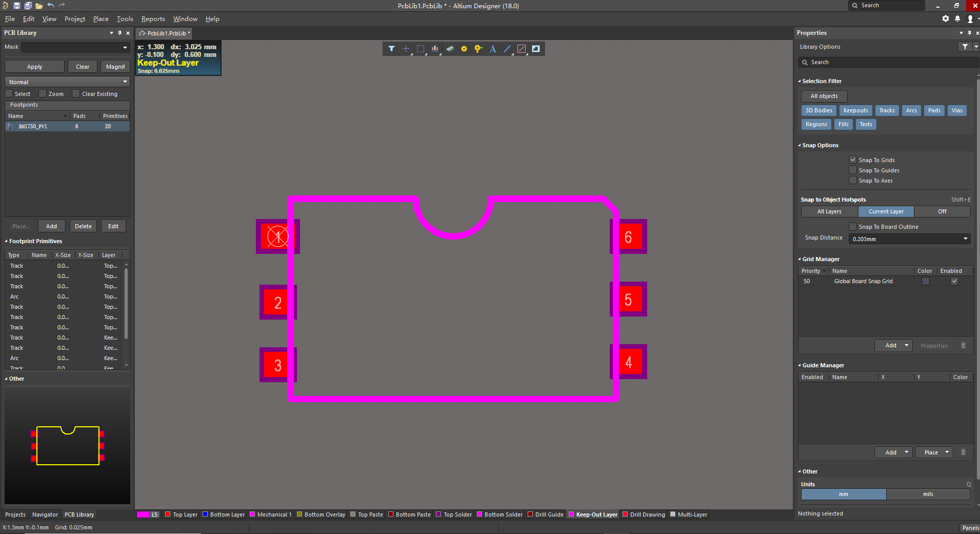
Task: Switch to the Navigator tab
Action: (x=45, y=515)
